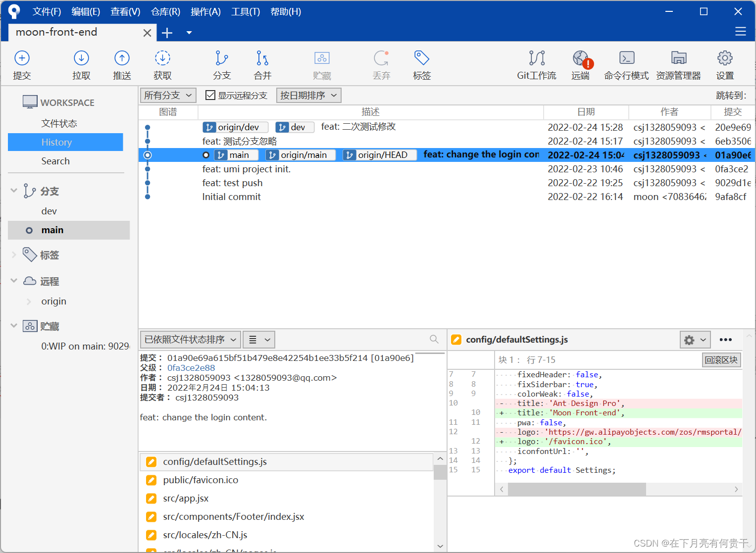The image size is (756, 553).
Task: Open the 仓库(R) menu
Action: tap(165, 11)
